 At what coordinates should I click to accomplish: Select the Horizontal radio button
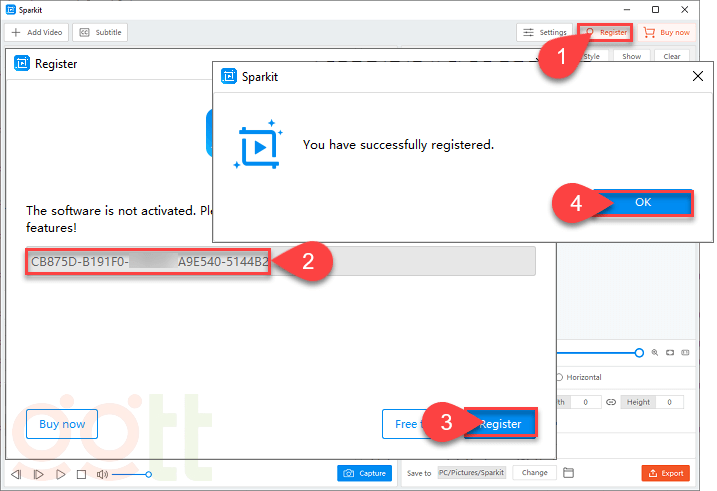559,377
